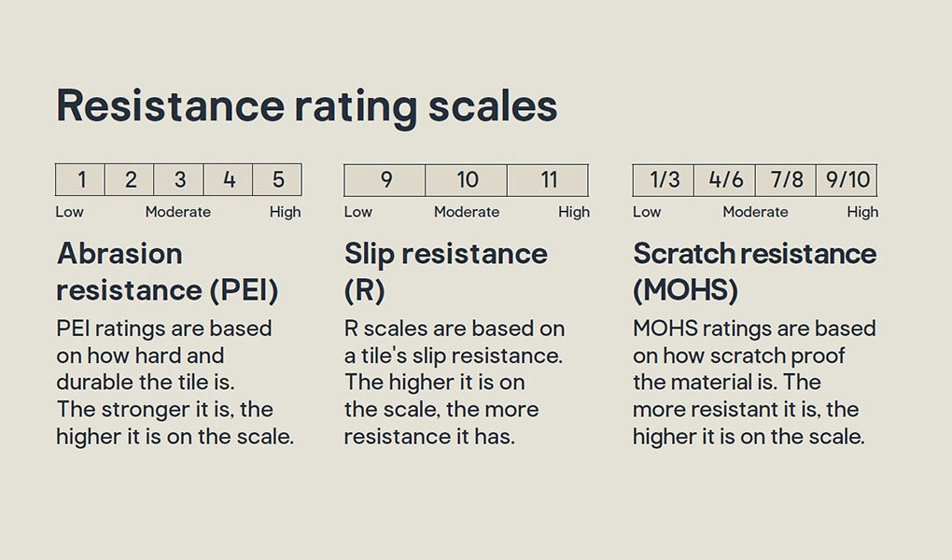Viewport: 952px width, 560px height.
Task: Click PEI scale box number 5
Action: (x=277, y=180)
